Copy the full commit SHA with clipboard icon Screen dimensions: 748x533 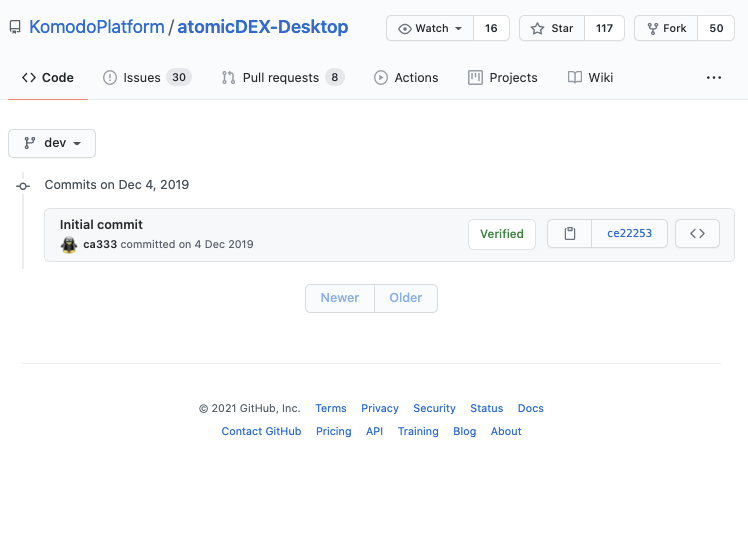coord(570,233)
